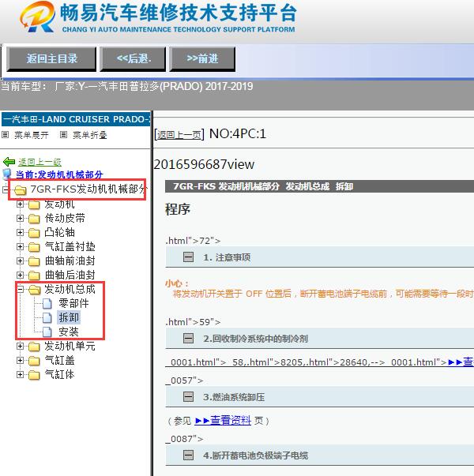Click the 曲轴前油封 folder icon
This screenshot has height=476, width=474.
point(34,261)
